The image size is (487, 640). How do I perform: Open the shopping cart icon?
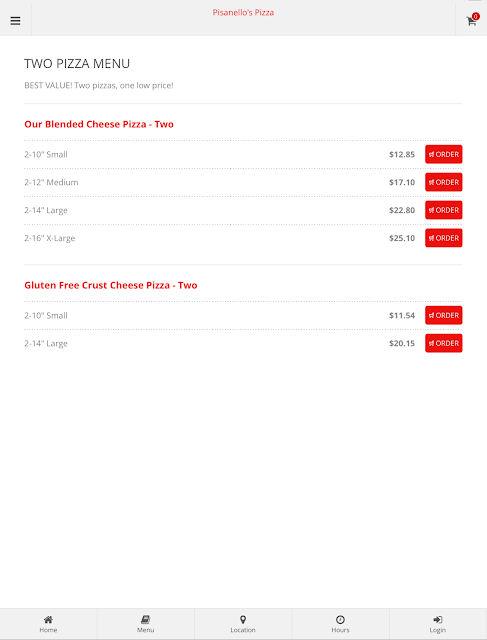tap(471, 21)
